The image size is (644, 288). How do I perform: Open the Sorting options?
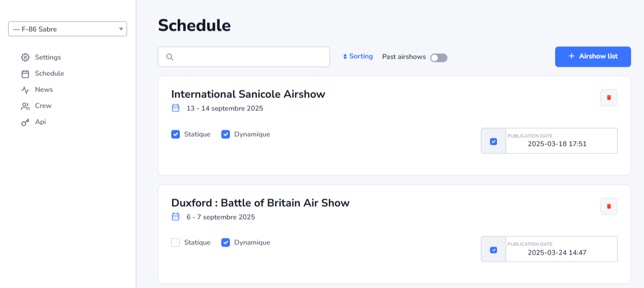pyautogui.click(x=358, y=57)
